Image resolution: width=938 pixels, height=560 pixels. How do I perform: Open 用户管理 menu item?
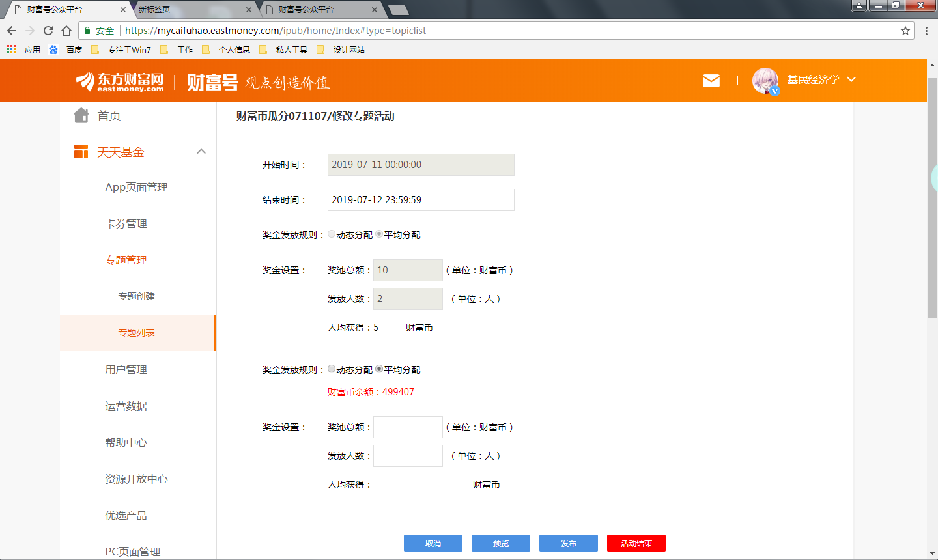tap(126, 370)
